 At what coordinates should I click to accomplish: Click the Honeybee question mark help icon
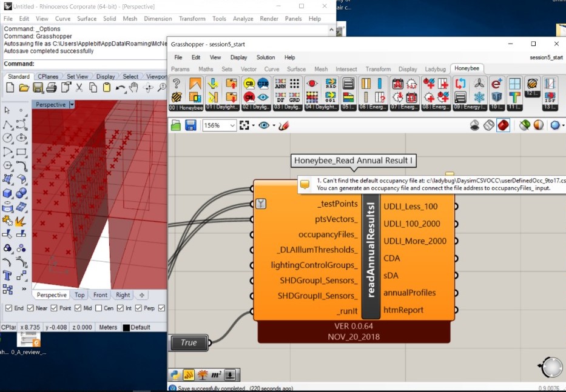177,84
